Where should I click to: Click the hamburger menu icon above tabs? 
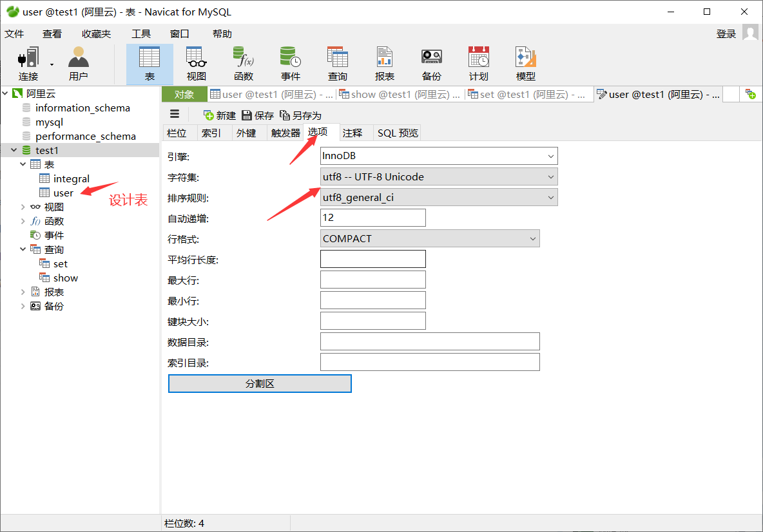coord(175,114)
